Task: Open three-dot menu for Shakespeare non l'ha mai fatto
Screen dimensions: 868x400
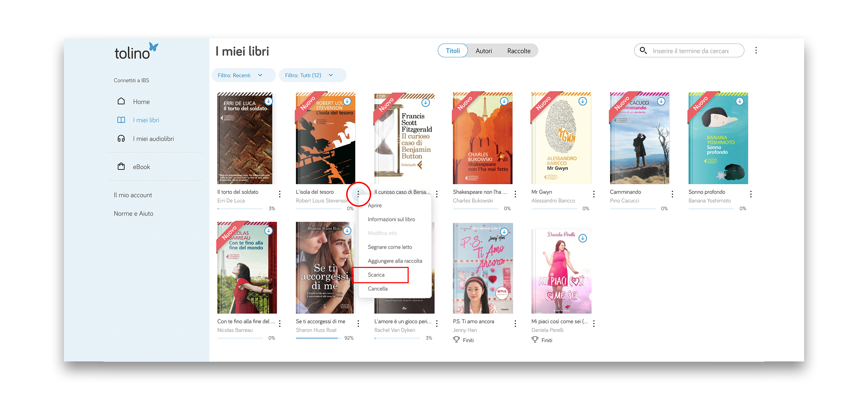Action: click(x=515, y=194)
